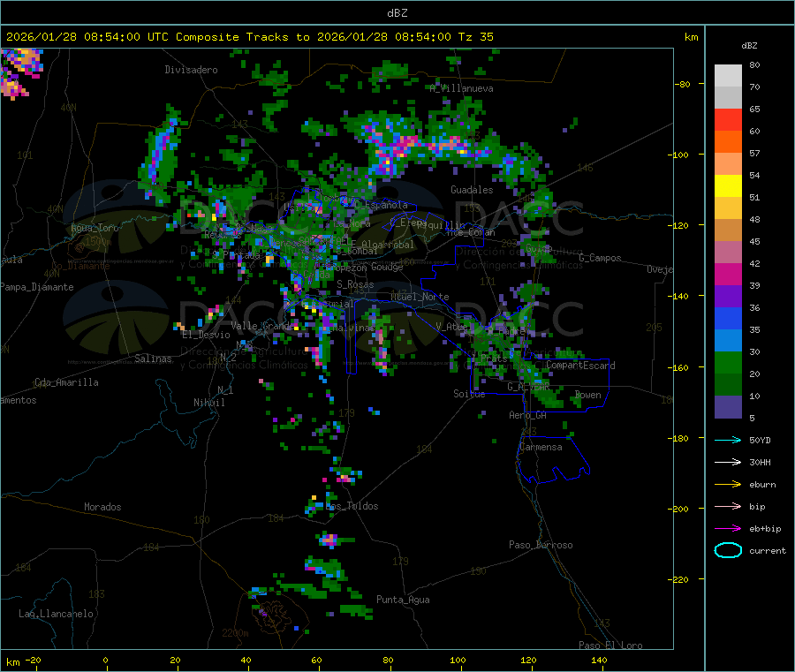The image size is (795, 672).
Task: Pick the orange 57–60 dBZ legend swatch
Action: click(728, 142)
